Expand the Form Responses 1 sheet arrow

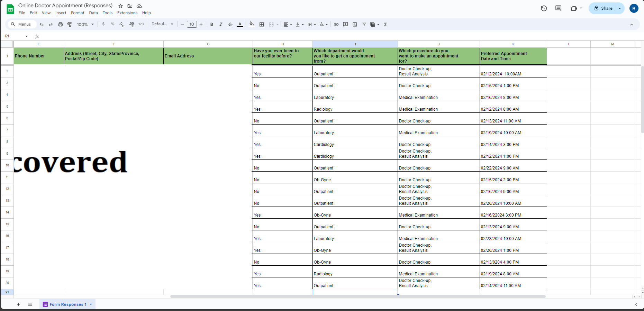[x=91, y=304]
